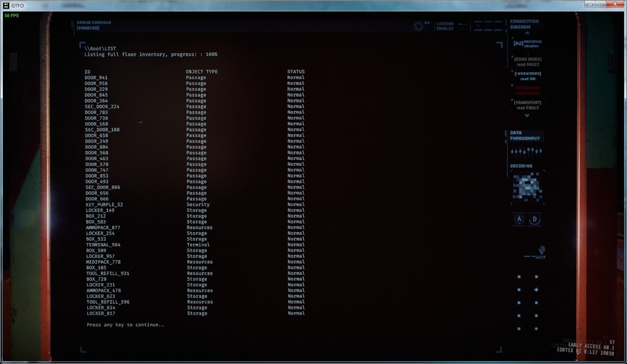This screenshot has width=627, height=364.
Task: Select the [A2] protocol adoption node
Action: tap(528, 43)
